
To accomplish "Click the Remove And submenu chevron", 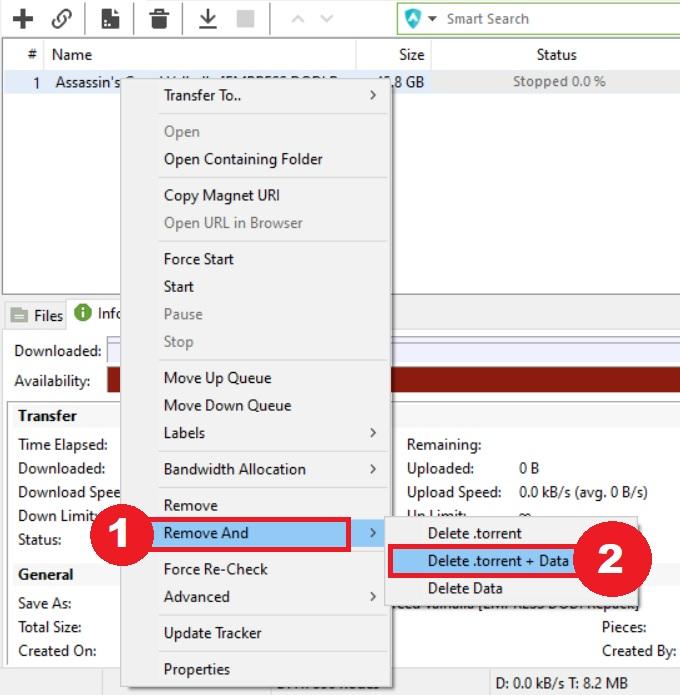I will coord(373,533).
